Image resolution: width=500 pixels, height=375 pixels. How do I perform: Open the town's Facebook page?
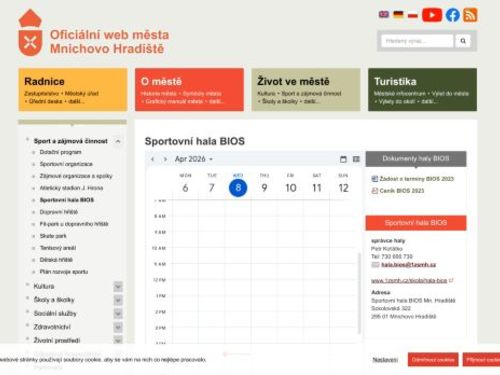tap(453, 15)
